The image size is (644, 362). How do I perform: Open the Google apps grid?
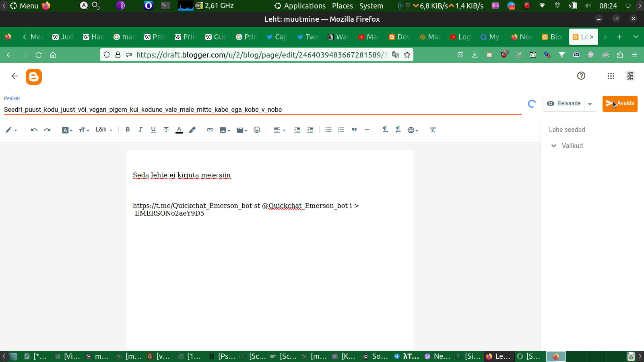(x=611, y=76)
